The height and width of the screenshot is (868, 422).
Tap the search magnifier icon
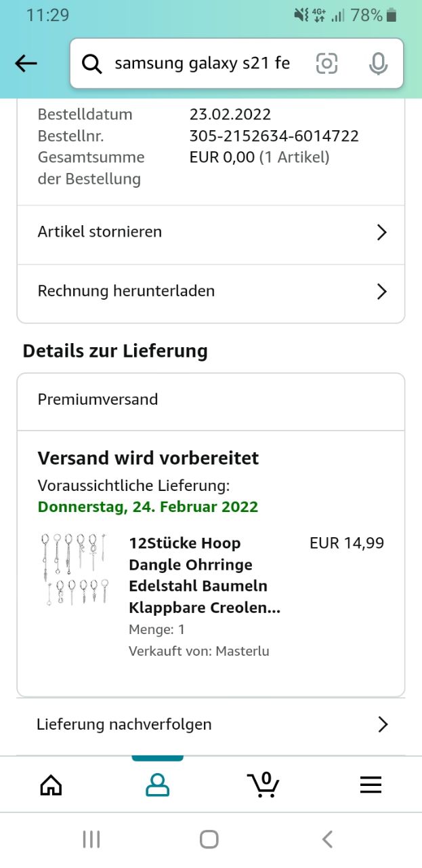91,64
